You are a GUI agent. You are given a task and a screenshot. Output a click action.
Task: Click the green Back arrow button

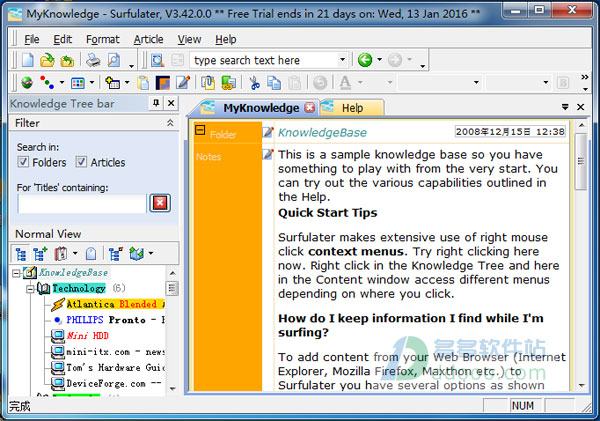(365, 60)
